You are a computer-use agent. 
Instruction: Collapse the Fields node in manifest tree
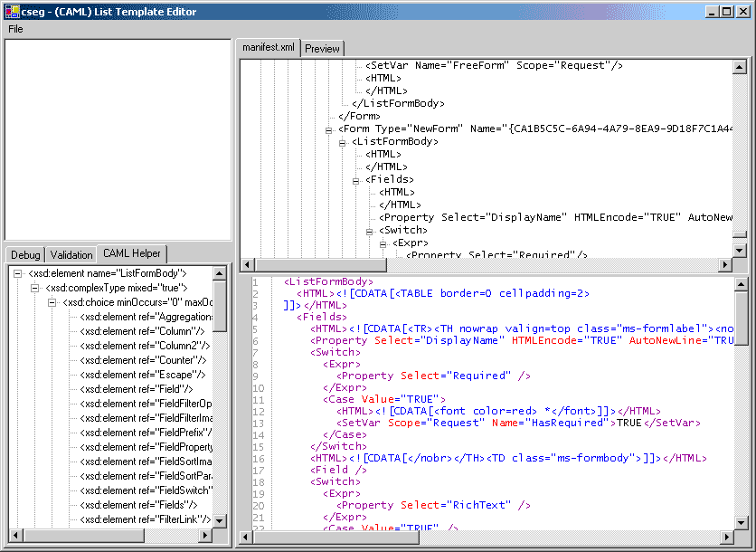tap(355, 181)
